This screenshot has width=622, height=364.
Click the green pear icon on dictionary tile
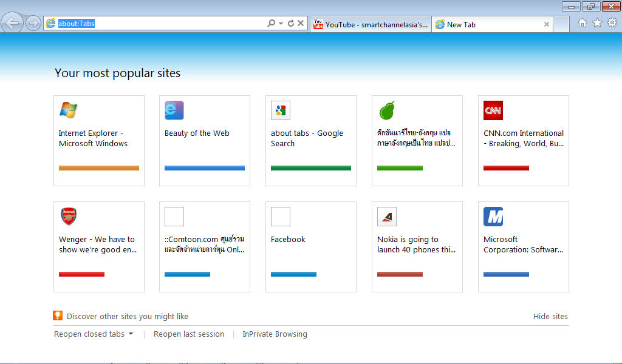point(387,110)
